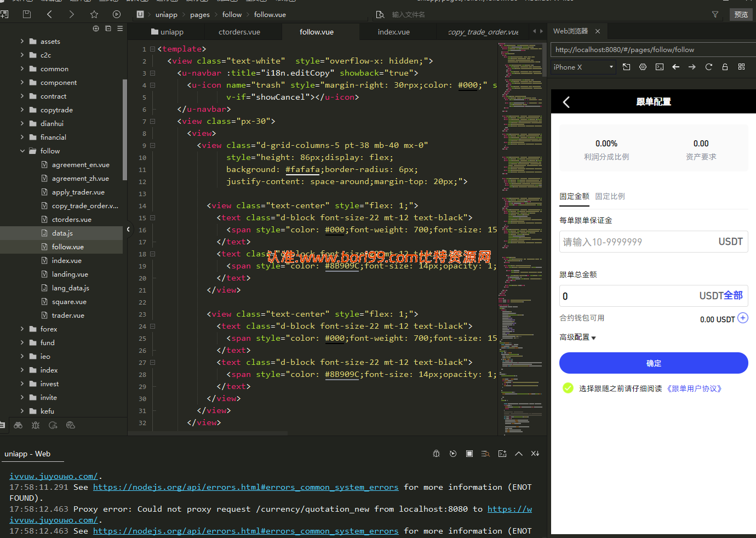This screenshot has width=756, height=538.
Task: Click the pages breadcrumb segment
Action: click(x=200, y=15)
